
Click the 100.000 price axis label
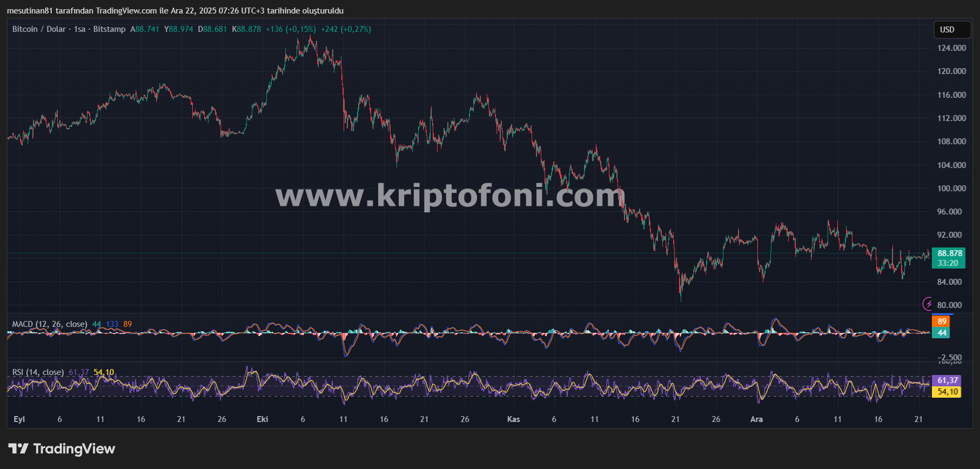pyautogui.click(x=951, y=188)
